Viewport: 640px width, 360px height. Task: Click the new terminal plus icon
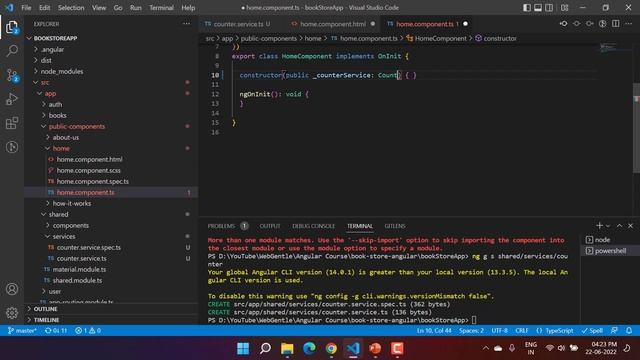point(599,226)
